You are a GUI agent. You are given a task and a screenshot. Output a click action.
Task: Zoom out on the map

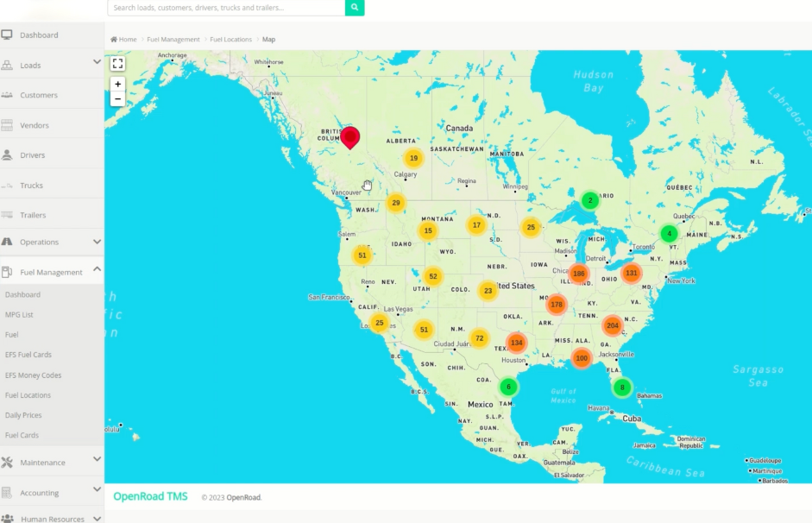click(117, 99)
